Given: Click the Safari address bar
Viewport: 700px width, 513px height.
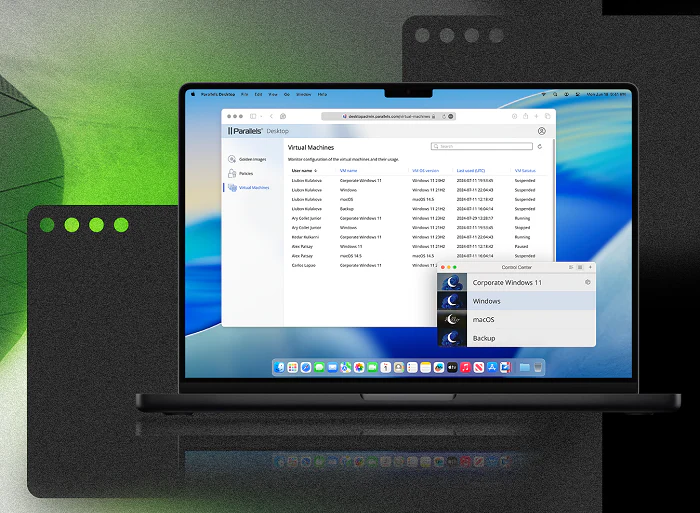Looking at the screenshot, I should (x=388, y=116).
